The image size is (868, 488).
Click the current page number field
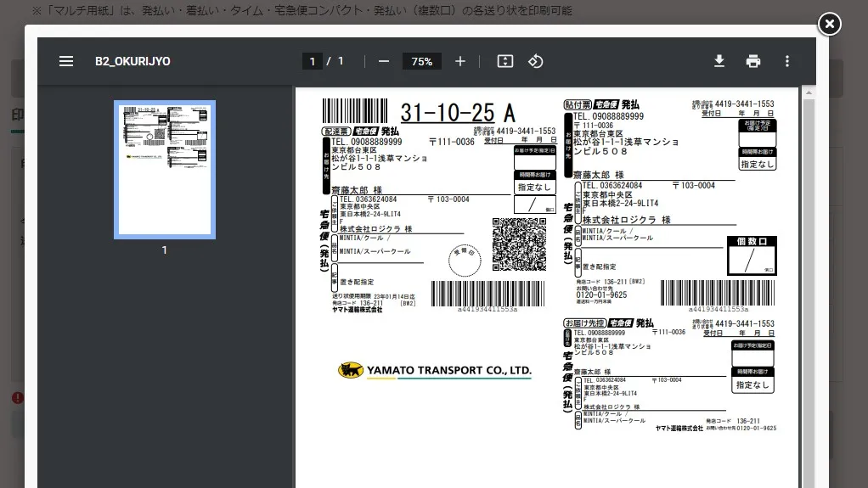coord(313,61)
